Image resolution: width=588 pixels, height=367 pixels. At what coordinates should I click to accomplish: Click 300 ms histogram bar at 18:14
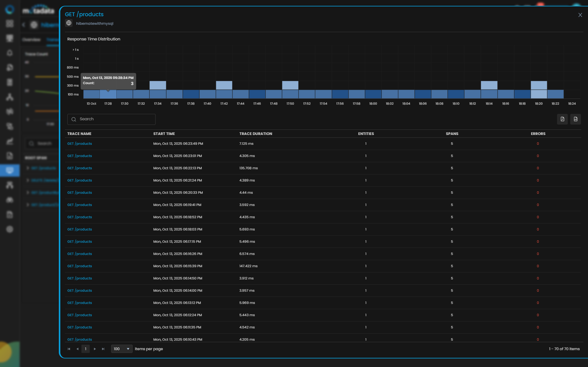coord(489,85)
